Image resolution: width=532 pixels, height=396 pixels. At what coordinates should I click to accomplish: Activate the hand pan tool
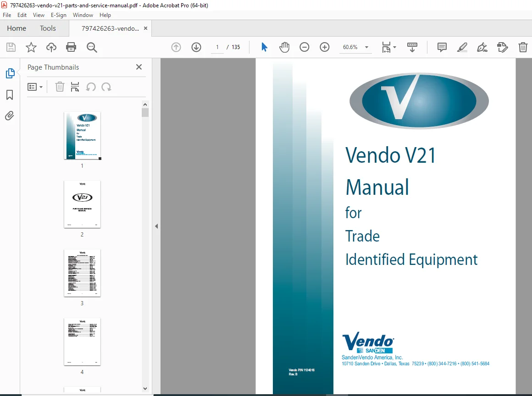pyautogui.click(x=284, y=47)
